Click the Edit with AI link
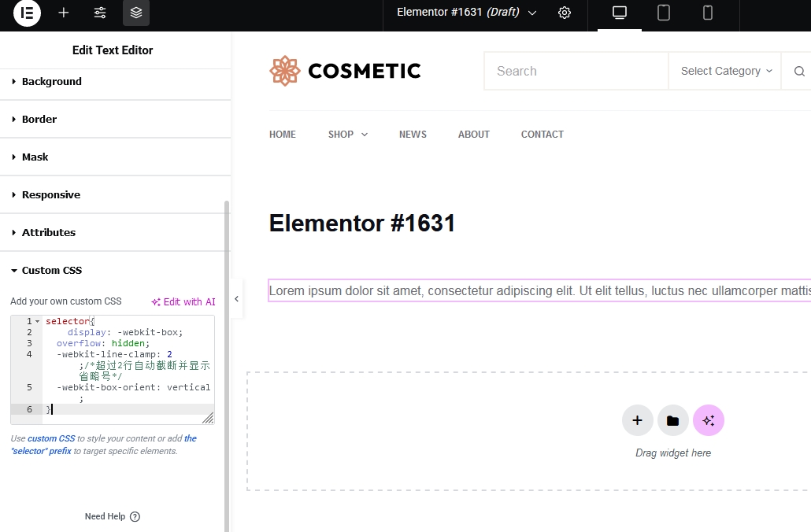The image size is (811, 532). point(183,302)
